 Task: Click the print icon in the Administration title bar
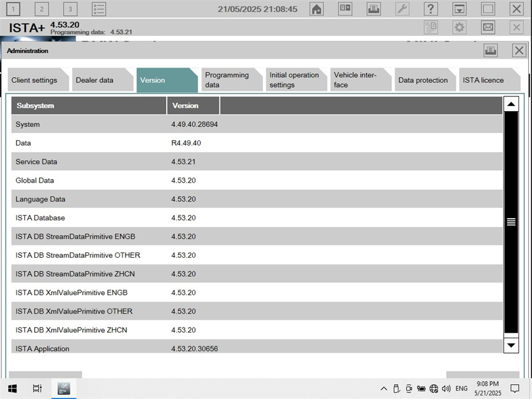coord(490,50)
